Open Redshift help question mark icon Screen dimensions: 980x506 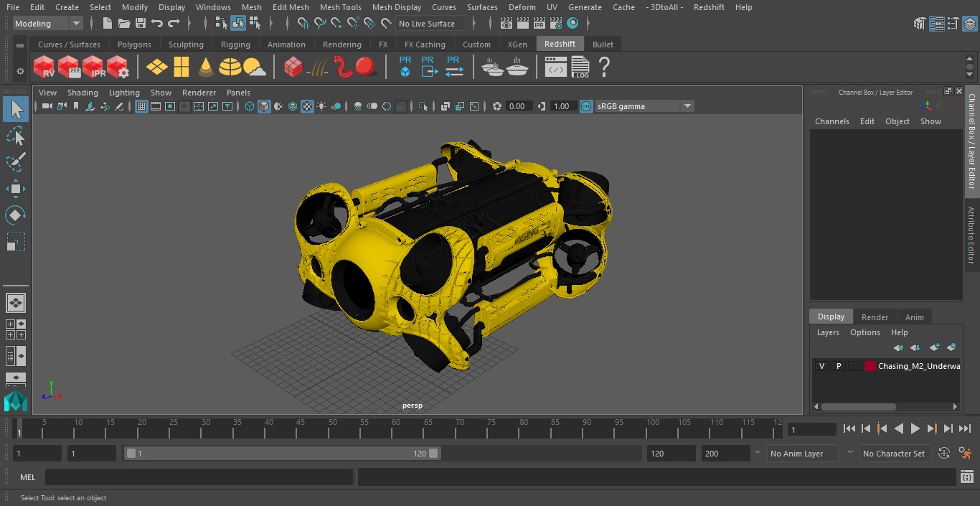[604, 67]
